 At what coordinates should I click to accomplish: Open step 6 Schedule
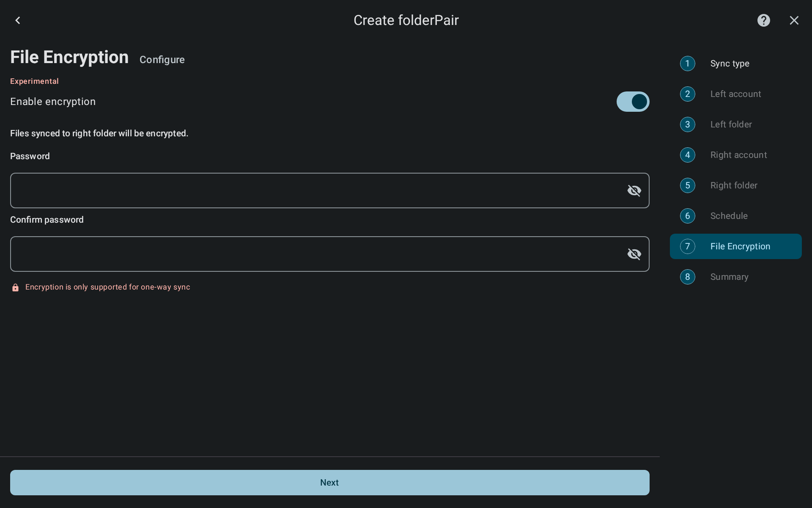tap(735, 216)
